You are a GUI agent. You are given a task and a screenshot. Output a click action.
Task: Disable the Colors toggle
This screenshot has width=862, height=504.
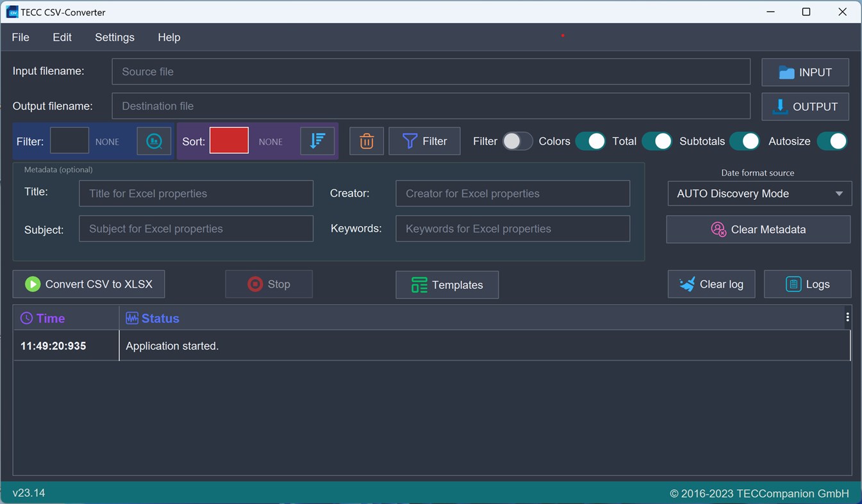point(590,142)
